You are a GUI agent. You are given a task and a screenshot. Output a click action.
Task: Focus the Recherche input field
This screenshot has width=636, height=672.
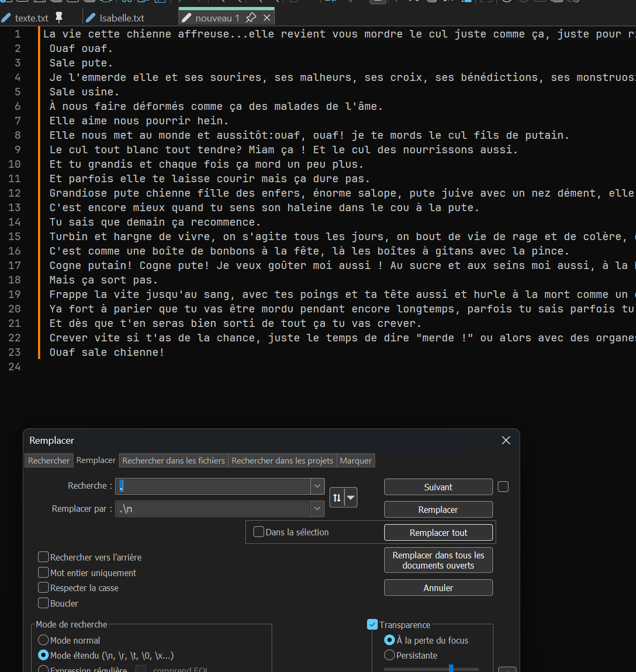213,486
